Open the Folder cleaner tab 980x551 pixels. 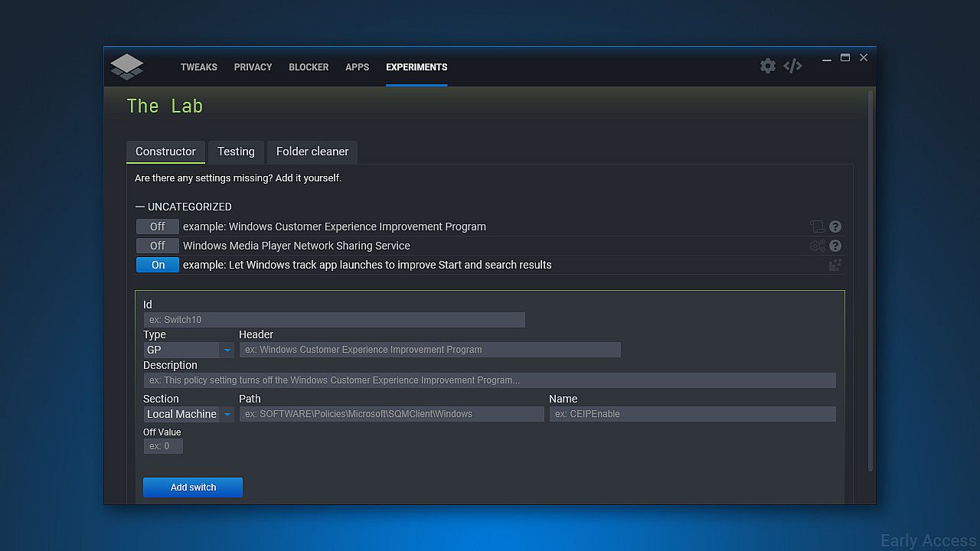click(x=312, y=152)
